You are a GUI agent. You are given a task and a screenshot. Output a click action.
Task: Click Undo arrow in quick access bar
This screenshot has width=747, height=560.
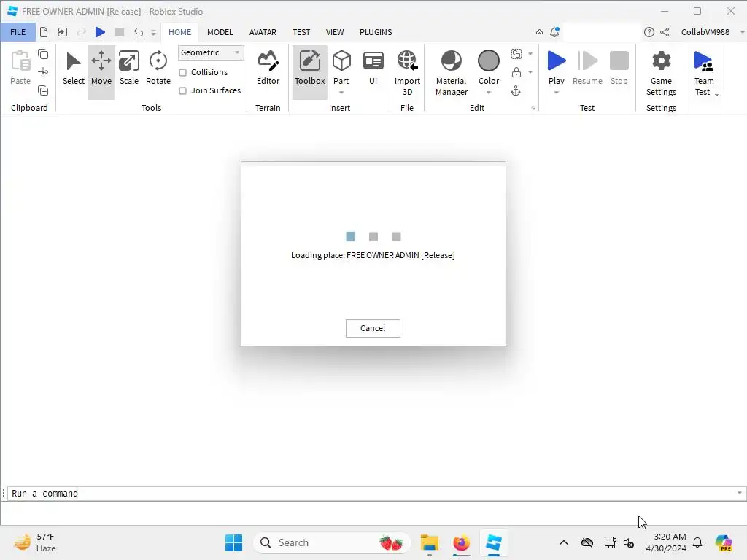[138, 32]
